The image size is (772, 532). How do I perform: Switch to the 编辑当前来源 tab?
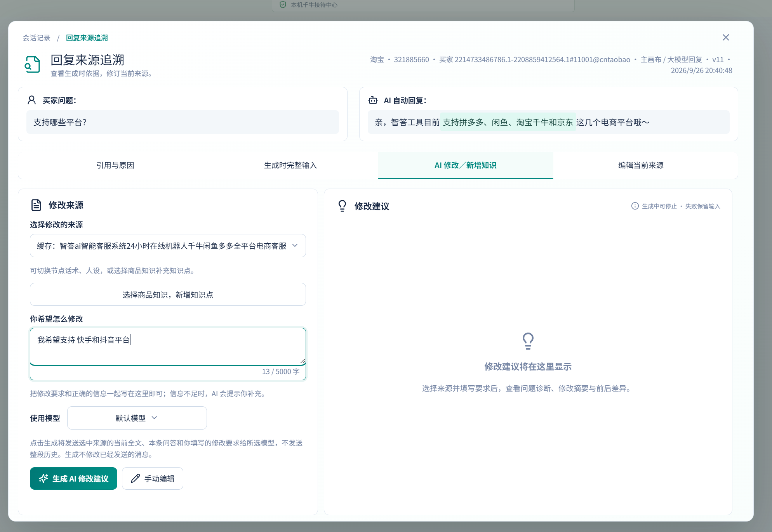(x=641, y=165)
